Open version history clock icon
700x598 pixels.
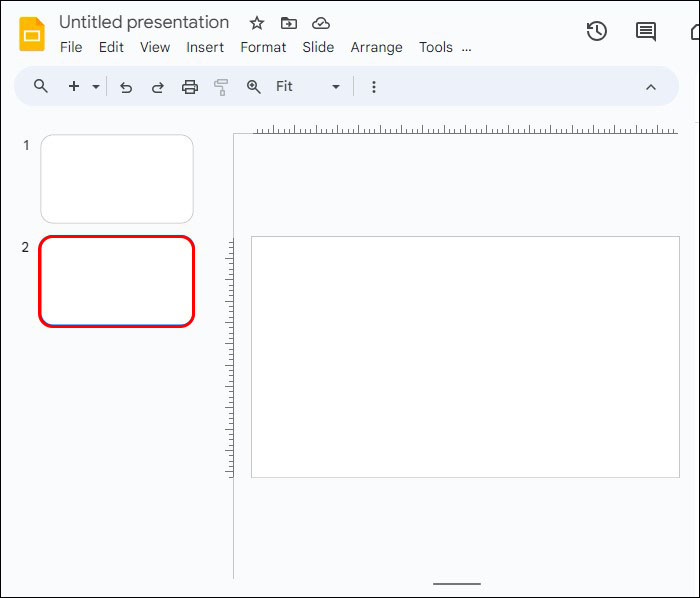pos(596,31)
